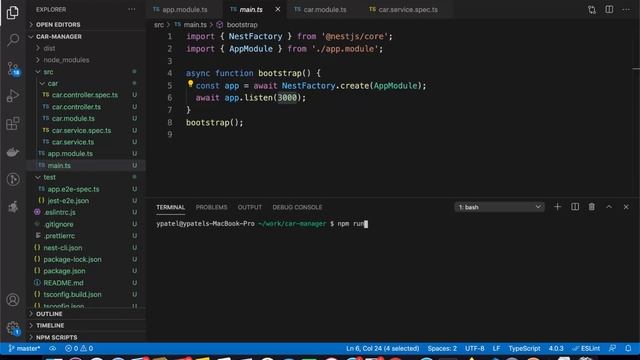The height and width of the screenshot is (360, 640).
Task: Click the errors and warnings count
Action: click(79, 349)
